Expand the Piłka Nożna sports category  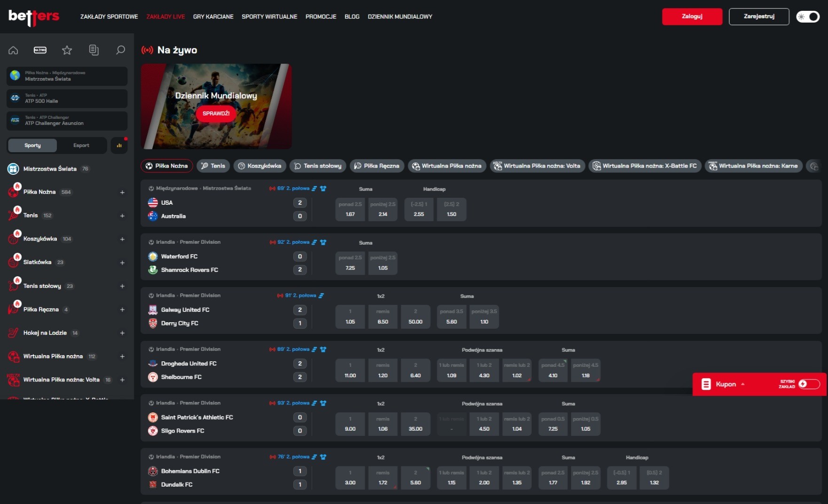tap(122, 192)
